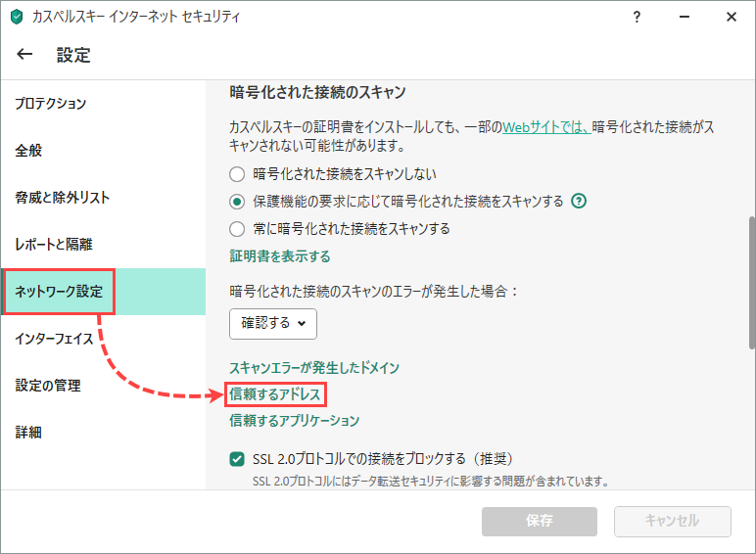Click the 設定 page title

[73, 55]
